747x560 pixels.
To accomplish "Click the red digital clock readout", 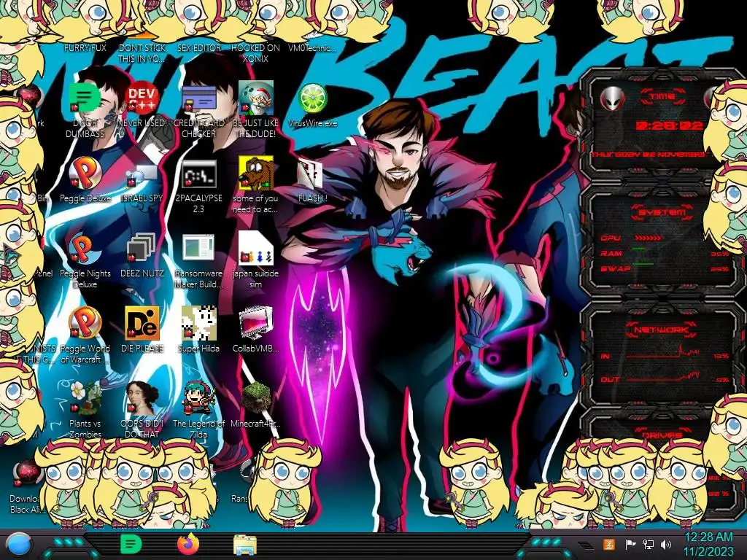I will (x=670, y=125).
